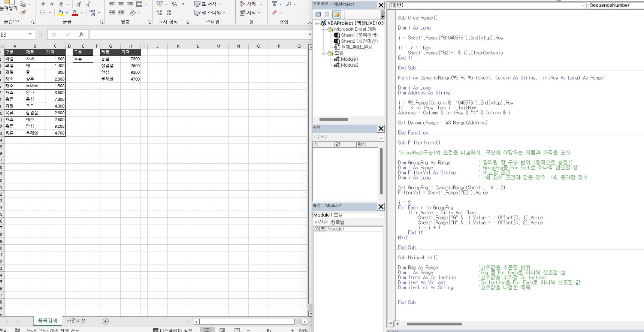644x332 pixels.
Task: Click increase decimal icon
Action: click(160, 13)
